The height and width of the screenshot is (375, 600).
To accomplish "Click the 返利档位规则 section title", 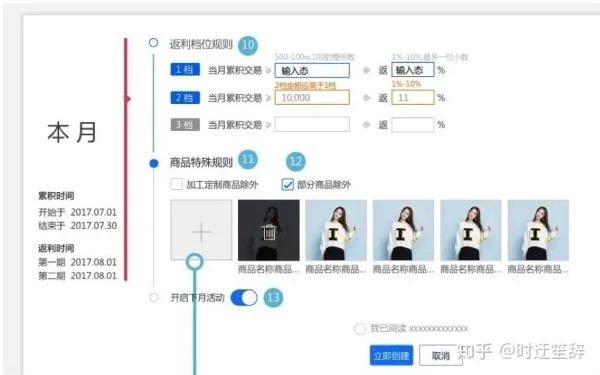I will click(x=201, y=44).
